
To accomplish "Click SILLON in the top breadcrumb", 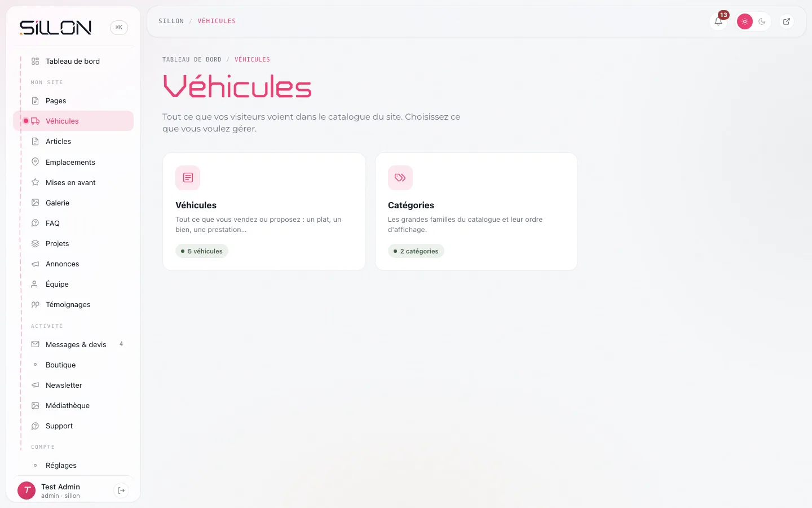I will click(171, 21).
